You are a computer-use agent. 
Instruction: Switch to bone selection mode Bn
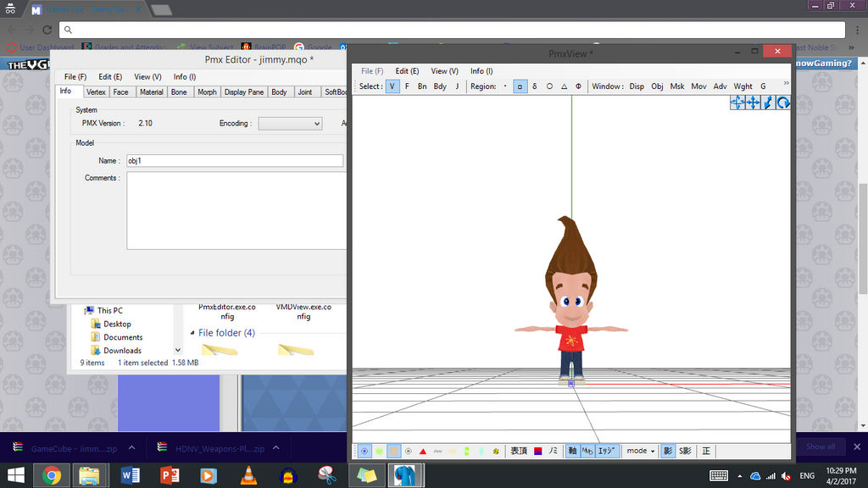coord(421,86)
